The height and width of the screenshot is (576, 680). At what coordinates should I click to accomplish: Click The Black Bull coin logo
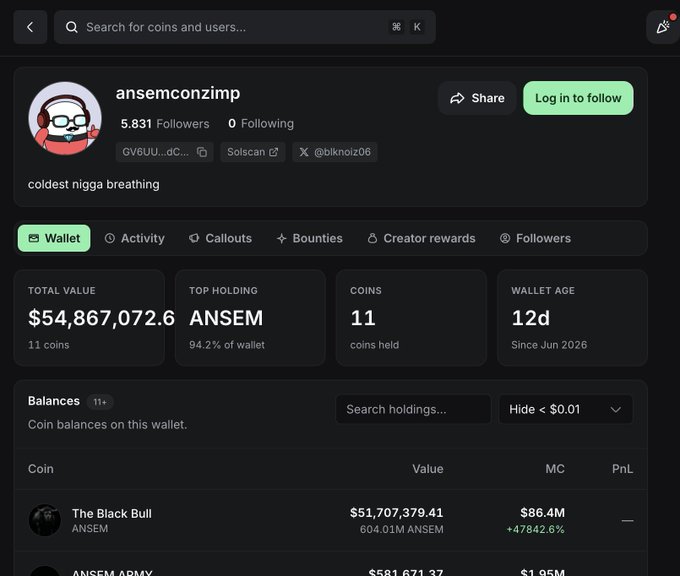[45, 520]
